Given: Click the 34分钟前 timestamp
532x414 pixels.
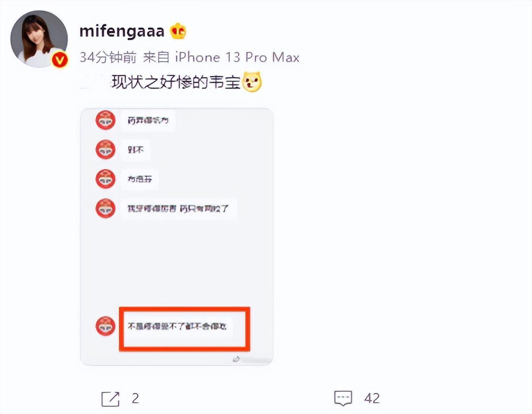Looking at the screenshot, I should 108,57.
